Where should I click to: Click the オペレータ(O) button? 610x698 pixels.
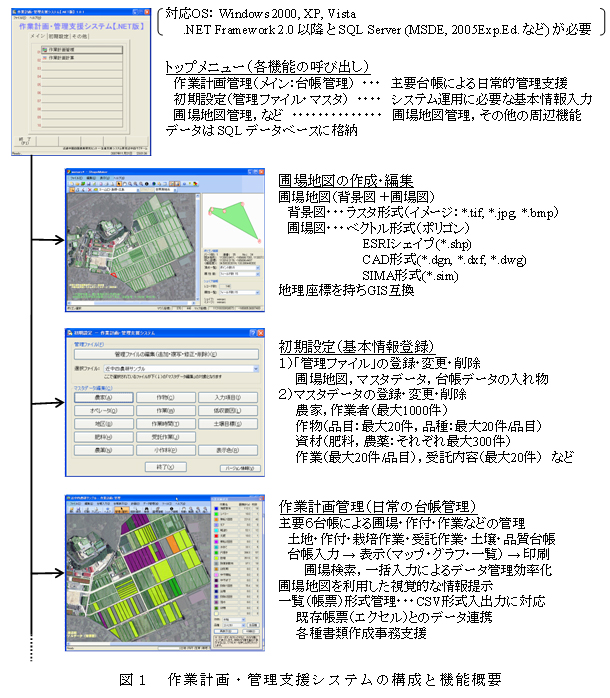pyautogui.click(x=103, y=411)
